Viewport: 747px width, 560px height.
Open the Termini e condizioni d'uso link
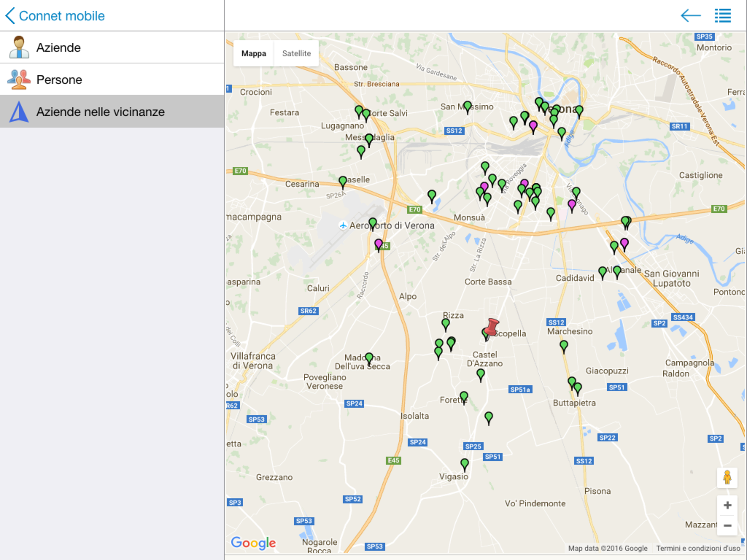698,548
